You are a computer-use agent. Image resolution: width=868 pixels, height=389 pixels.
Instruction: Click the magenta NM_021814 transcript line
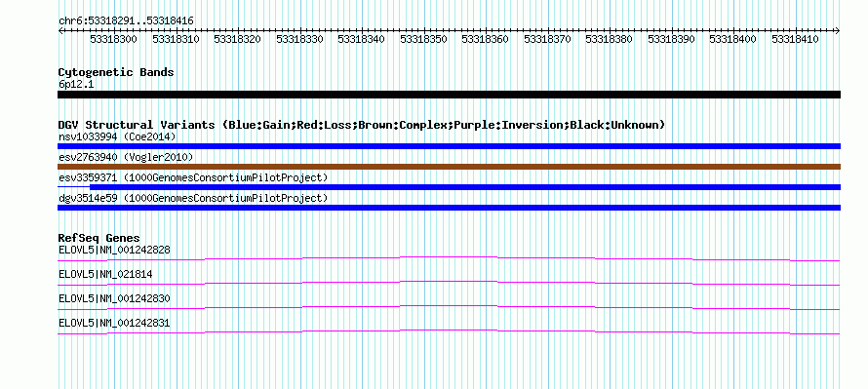[x=449, y=283]
